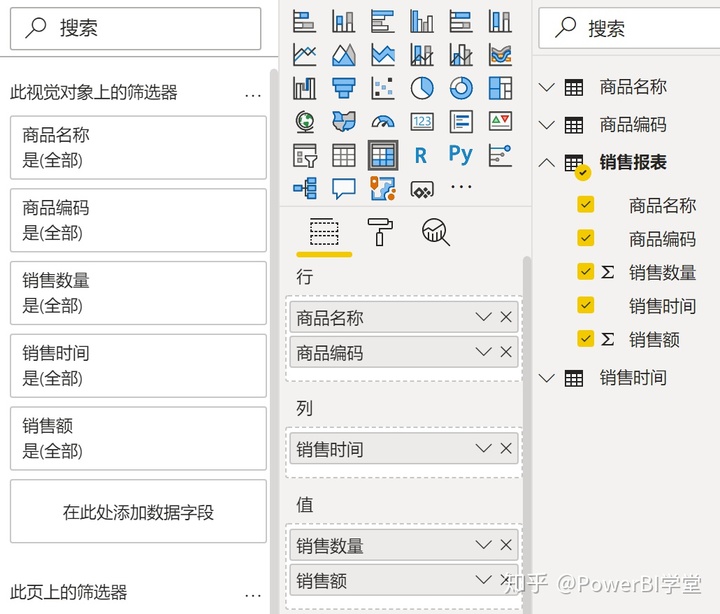This screenshot has width=720, height=614.
Task: Select the clustered column chart visual
Action: pos(422,21)
